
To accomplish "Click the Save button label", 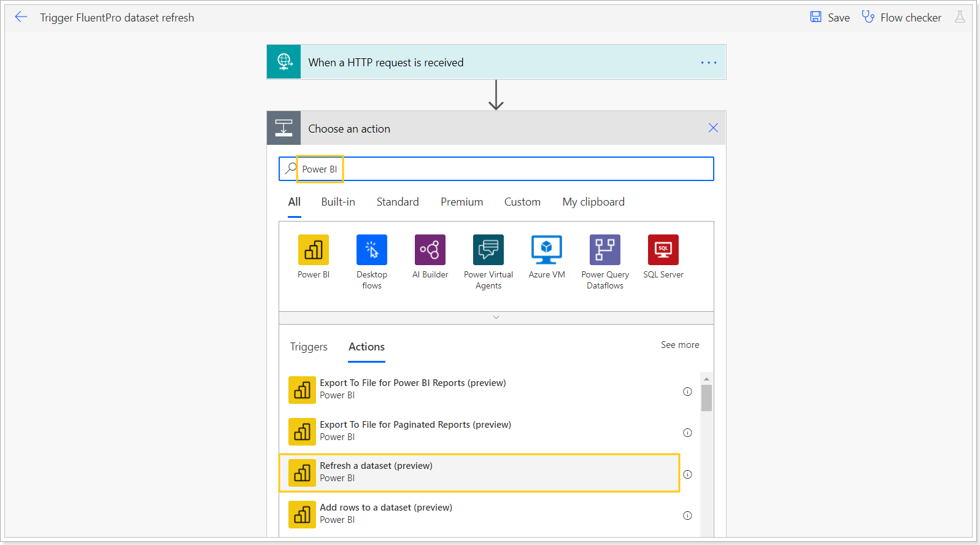I will [x=838, y=18].
